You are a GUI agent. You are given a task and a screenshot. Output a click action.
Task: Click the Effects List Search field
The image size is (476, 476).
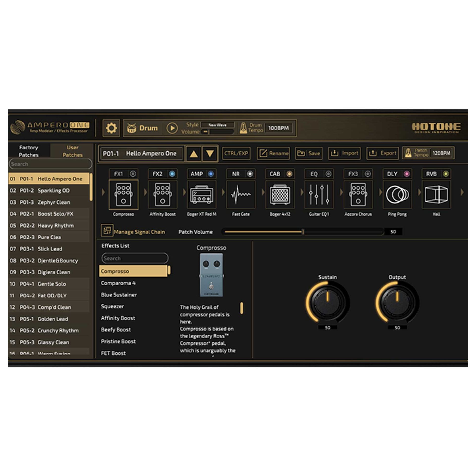click(x=135, y=258)
